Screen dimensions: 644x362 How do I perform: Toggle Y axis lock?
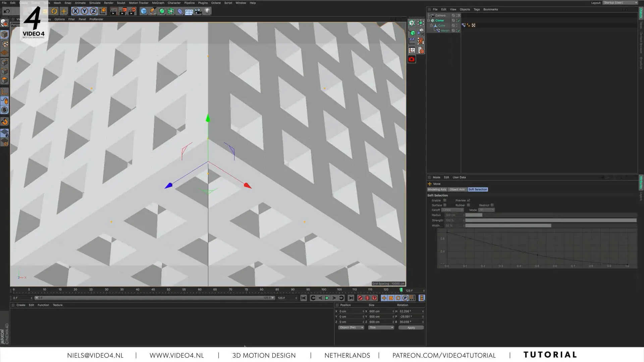pyautogui.click(x=85, y=11)
